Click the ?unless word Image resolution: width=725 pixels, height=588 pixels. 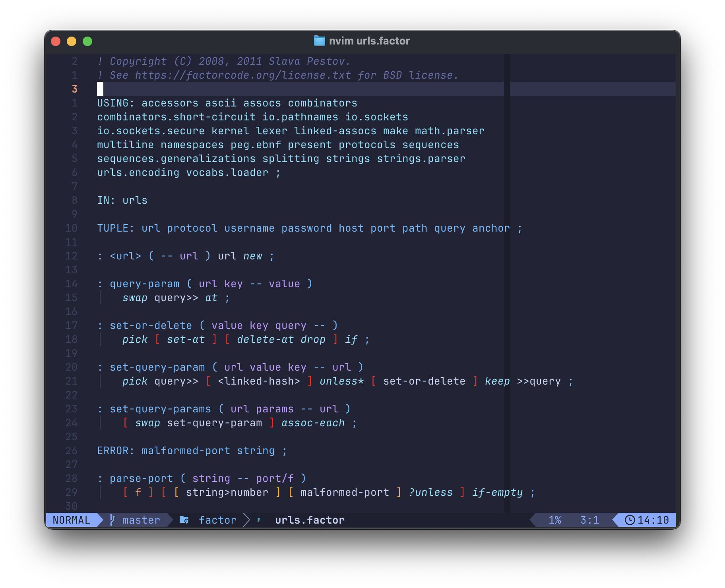tap(431, 492)
